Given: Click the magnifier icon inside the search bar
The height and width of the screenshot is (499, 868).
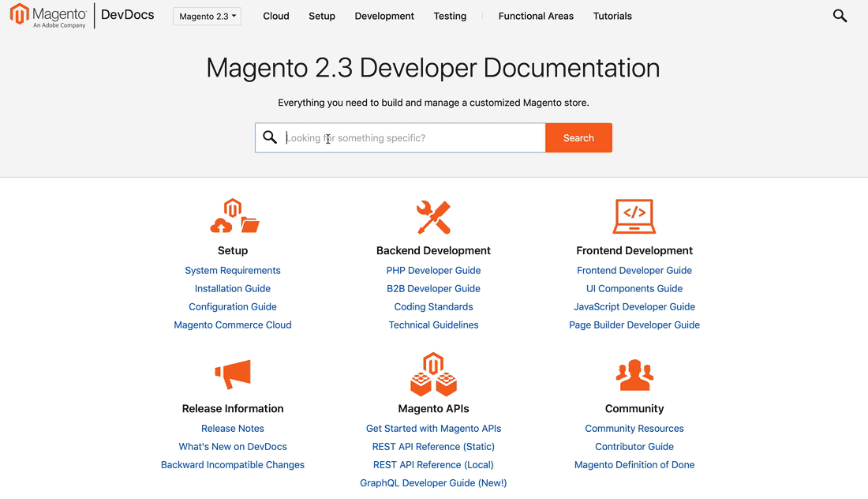Looking at the screenshot, I should 270,137.
